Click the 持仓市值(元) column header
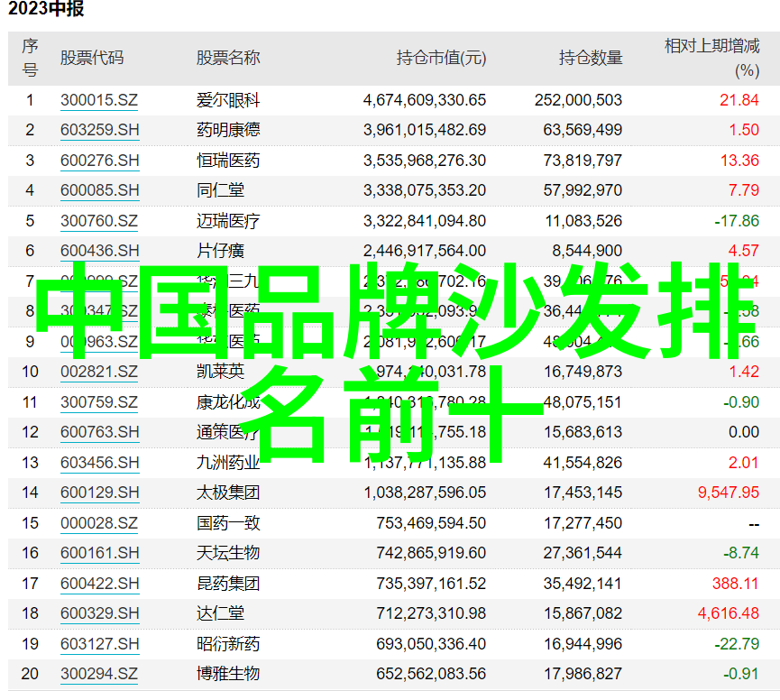The height and width of the screenshot is (700, 780). (x=441, y=59)
